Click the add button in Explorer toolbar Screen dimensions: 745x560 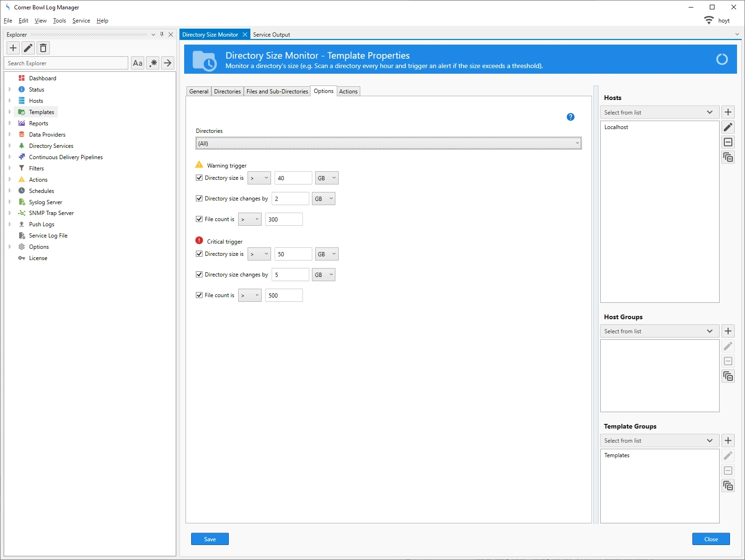coord(13,48)
